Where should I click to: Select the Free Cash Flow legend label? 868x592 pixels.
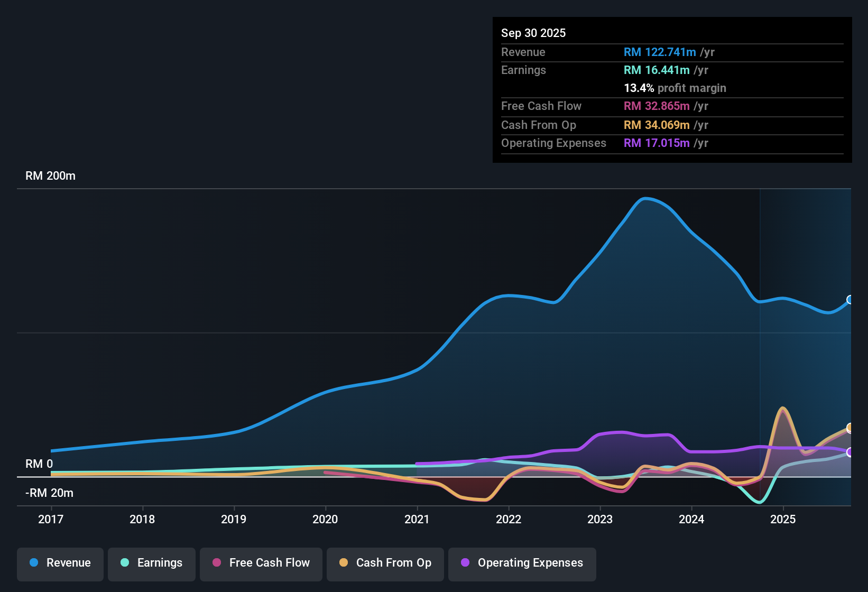pyautogui.click(x=270, y=563)
